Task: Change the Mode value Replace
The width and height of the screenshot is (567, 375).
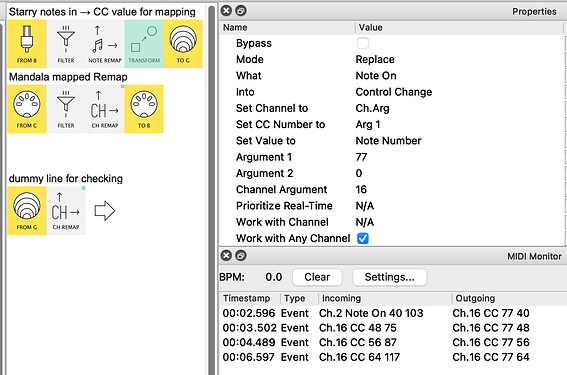Action: click(375, 59)
